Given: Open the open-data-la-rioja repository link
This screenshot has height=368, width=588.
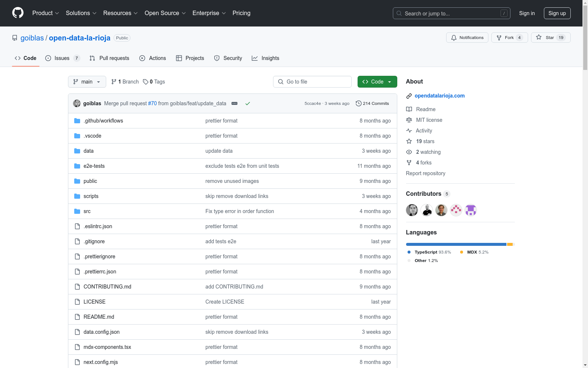Looking at the screenshot, I should 80,38.
